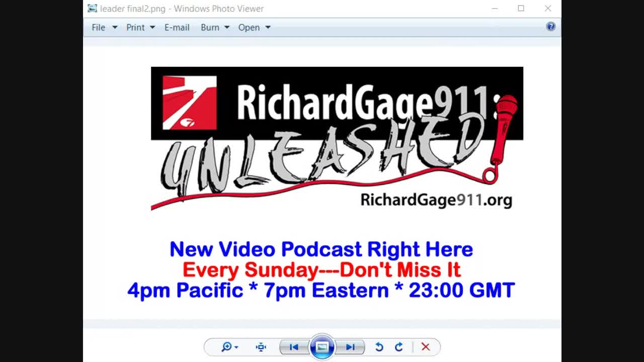
Task: Rotate image counterclockwise
Action: 379,347
